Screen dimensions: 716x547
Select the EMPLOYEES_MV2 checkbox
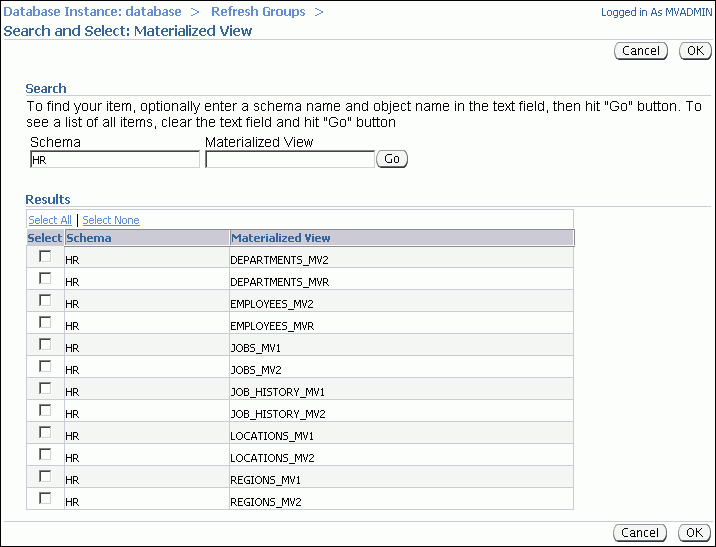[x=45, y=300]
